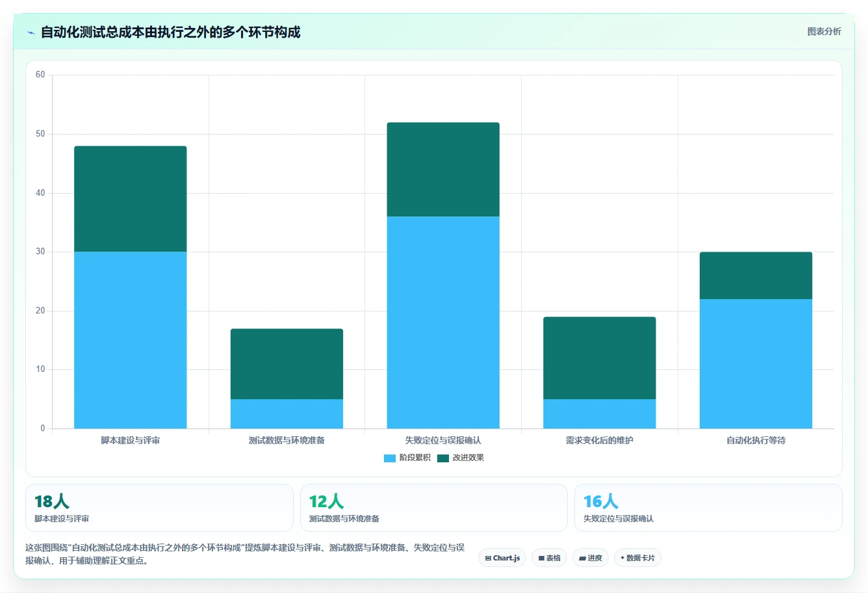
Task: Click the blue bar segment for 脚本建设与评审
Action: click(x=131, y=340)
